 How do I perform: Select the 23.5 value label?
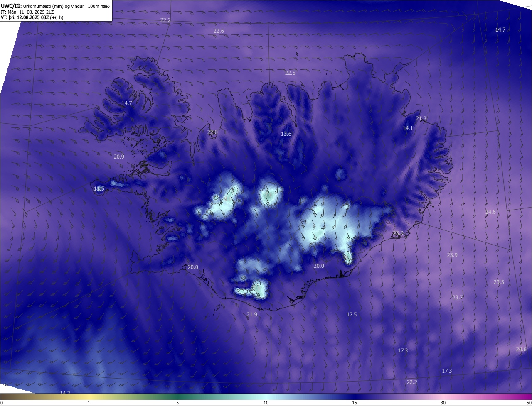[499, 282]
